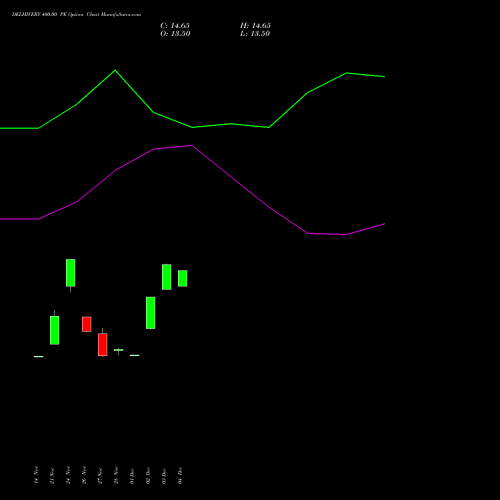This screenshot has width=500, height=500.
Task: Click the red candlestick above 27 Nov
Action: (x=103, y=344)
